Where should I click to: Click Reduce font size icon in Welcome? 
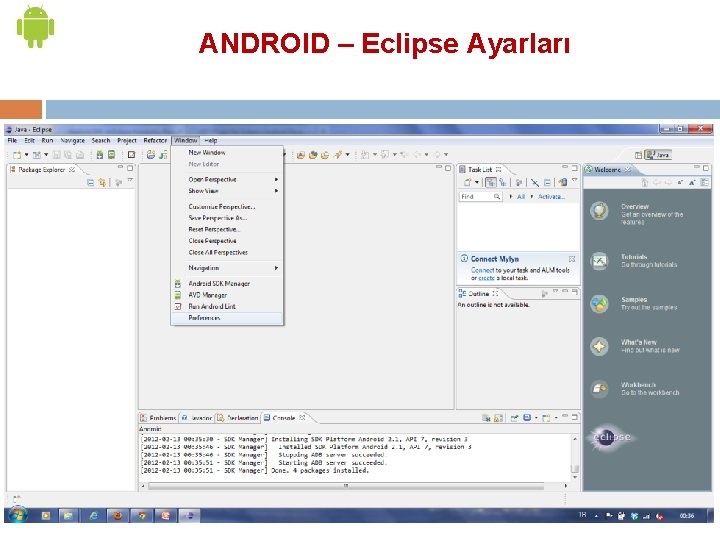pyautogui.click(x=680, y=182)
